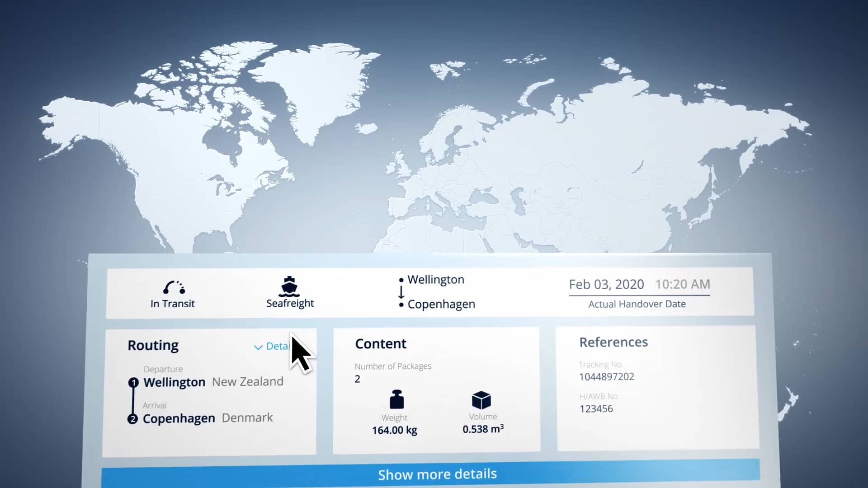Select the H/AWB number 123456
The image size is (868, 488).
click(x=597, y=408)
